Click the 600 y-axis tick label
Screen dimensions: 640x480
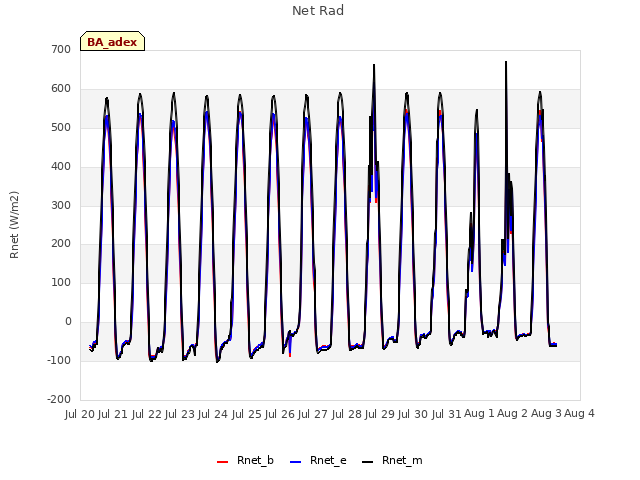61,89
